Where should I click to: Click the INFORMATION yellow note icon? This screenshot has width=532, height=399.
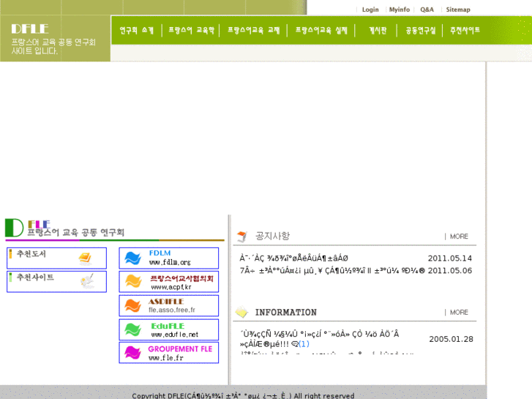pyautogui.click(x=242, y=312)
